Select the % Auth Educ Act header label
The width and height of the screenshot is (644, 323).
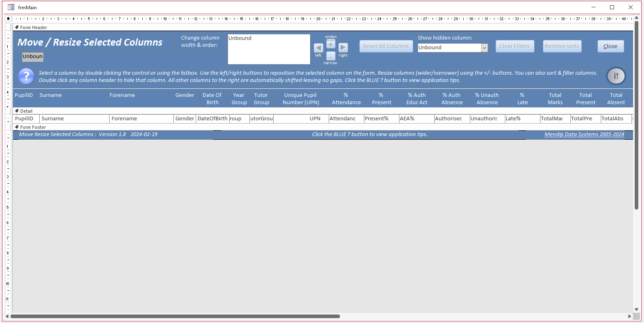[x=416, y=99]
